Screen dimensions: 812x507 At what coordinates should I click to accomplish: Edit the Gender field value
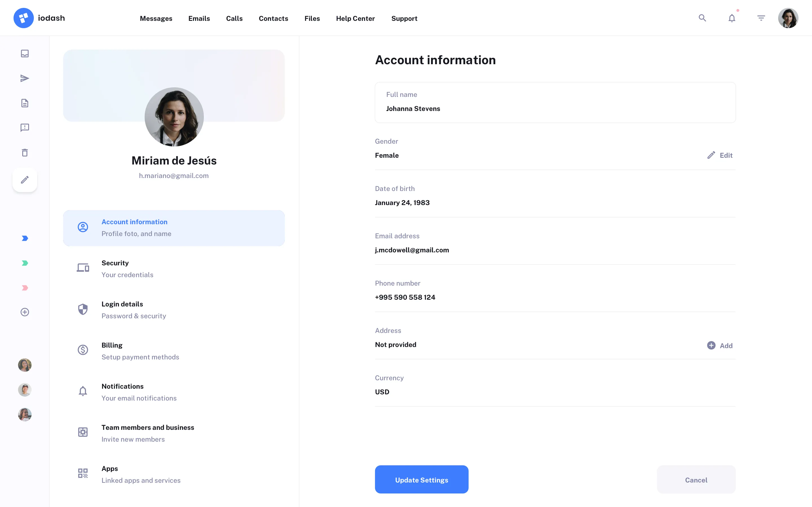coord(720,155)
